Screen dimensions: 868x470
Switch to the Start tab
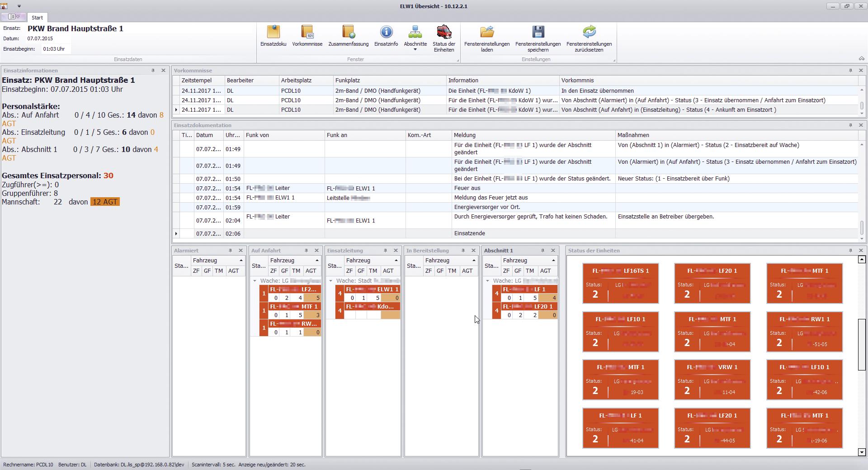coord(37,18)
